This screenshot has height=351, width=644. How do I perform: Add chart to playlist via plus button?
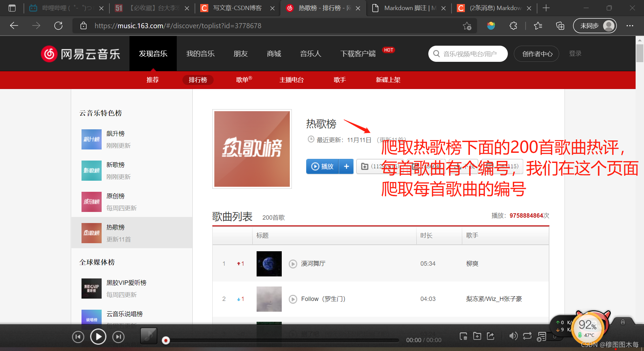point(346,166)
